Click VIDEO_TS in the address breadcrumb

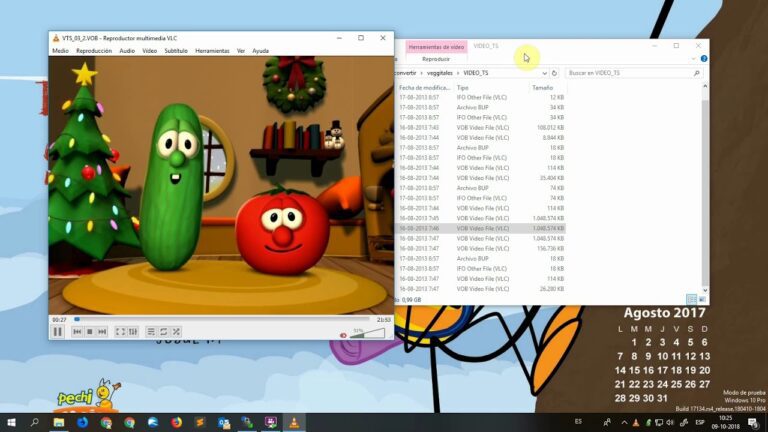[x=476, y=73]
